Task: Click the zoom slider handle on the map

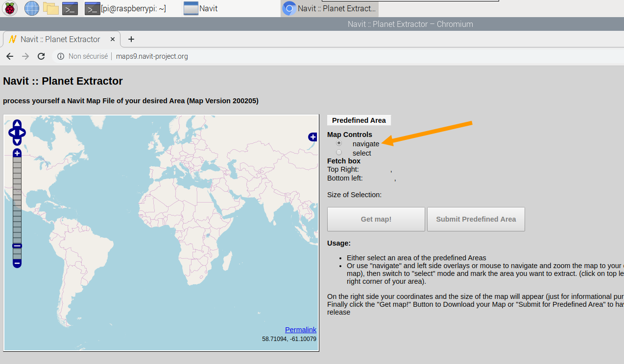Action: tap(17, 246)
